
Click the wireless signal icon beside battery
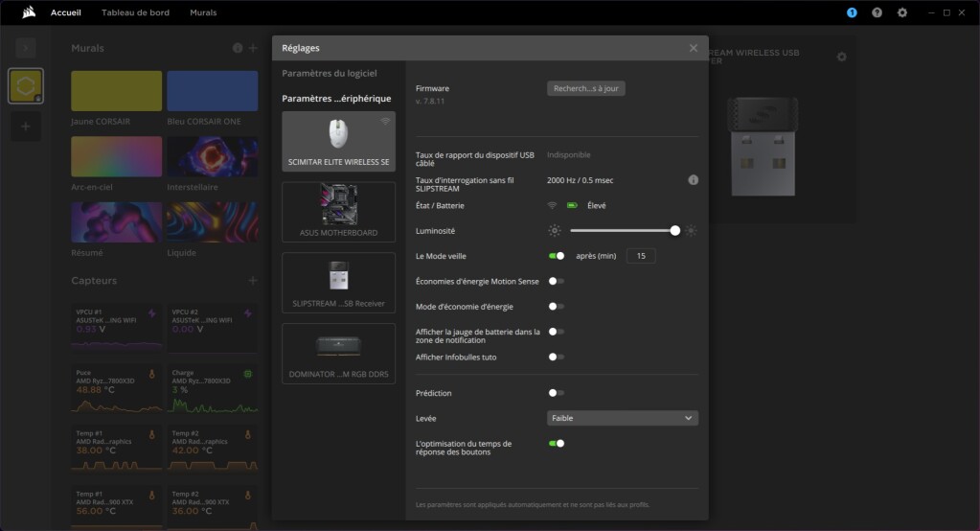[x=552, y=205]
